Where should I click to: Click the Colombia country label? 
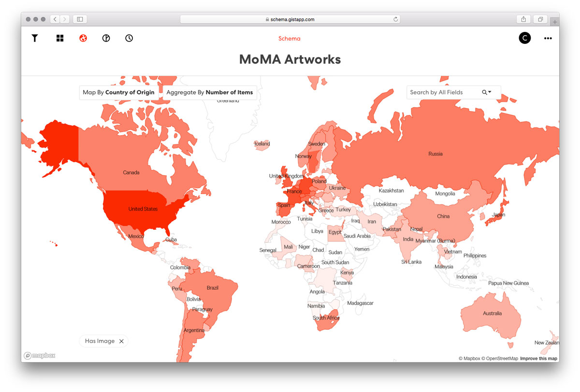pyautogui.click(x=180, y=267)
